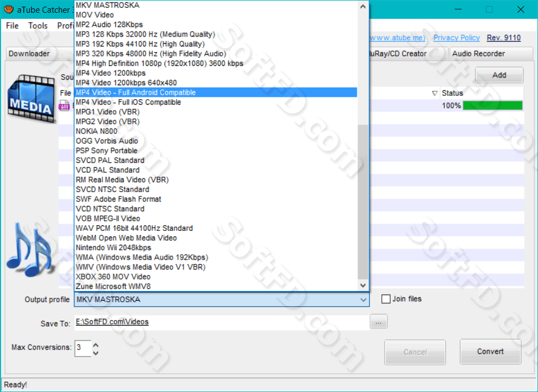Click the Ready! status bar text
Screen dimensions: 538x392
[x=16, y=385]
